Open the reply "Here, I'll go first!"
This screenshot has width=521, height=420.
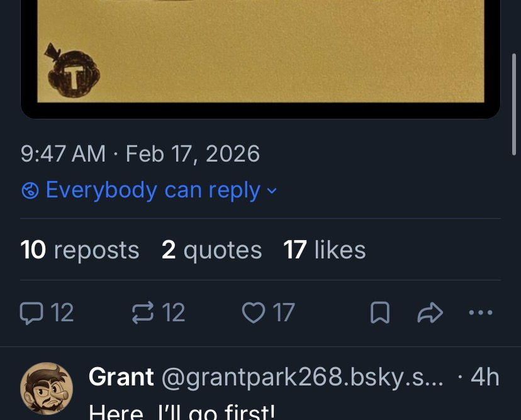(x=182, y=412)
